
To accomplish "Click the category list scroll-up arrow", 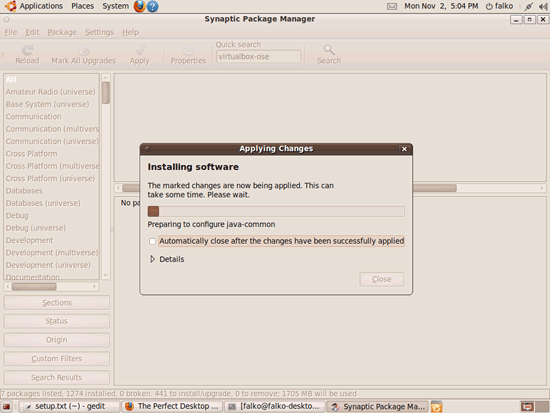I will [106, 78].
